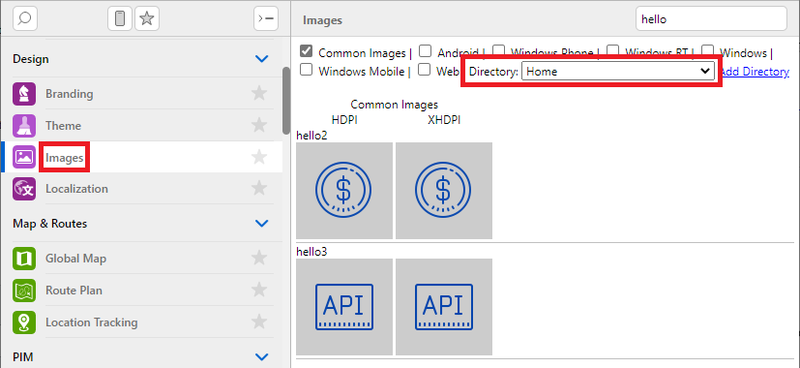Favorite Location Tracking with its star
Viewport: 800px width, 368px height.
tap(260, 322)
